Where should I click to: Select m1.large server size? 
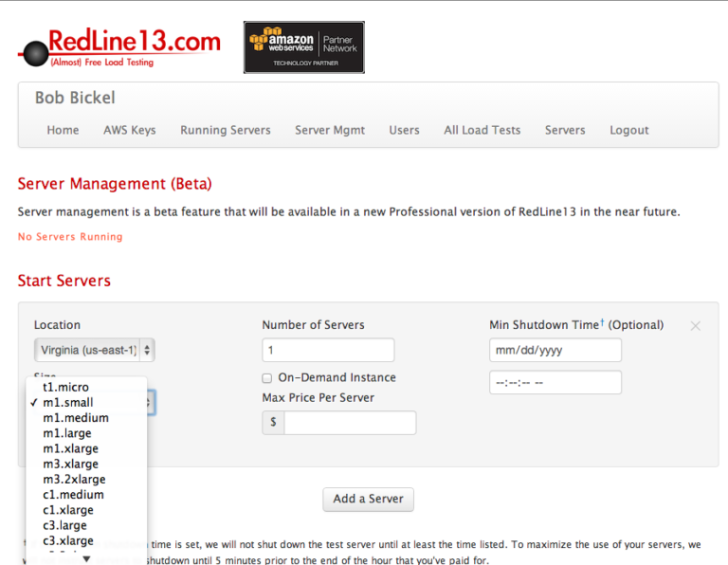pyautogui.click(x=86, y=433)
